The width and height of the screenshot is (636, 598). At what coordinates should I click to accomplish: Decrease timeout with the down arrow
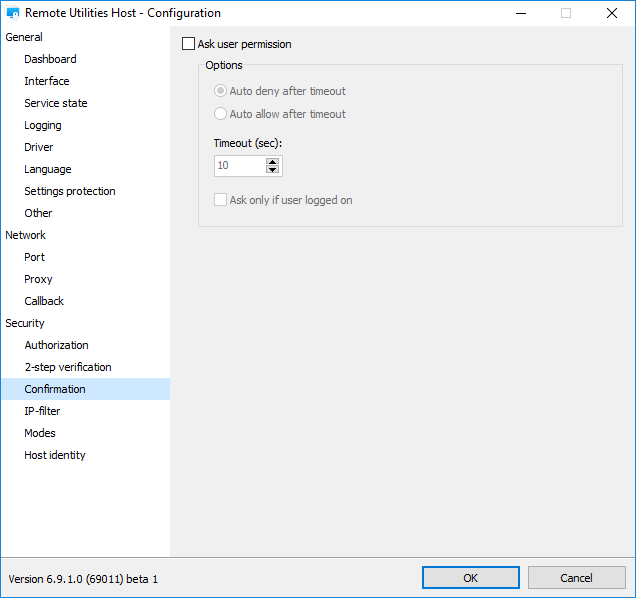[272, 170]
